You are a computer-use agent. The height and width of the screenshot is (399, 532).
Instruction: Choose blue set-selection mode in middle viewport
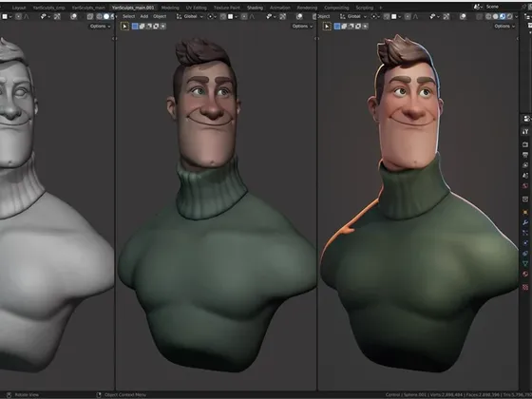[135, 27]
